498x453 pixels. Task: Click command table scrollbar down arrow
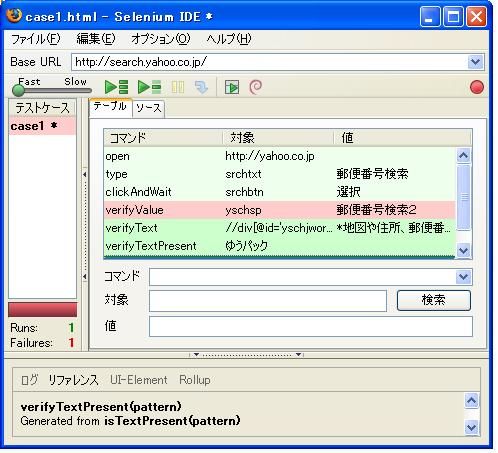pos(464,250)
